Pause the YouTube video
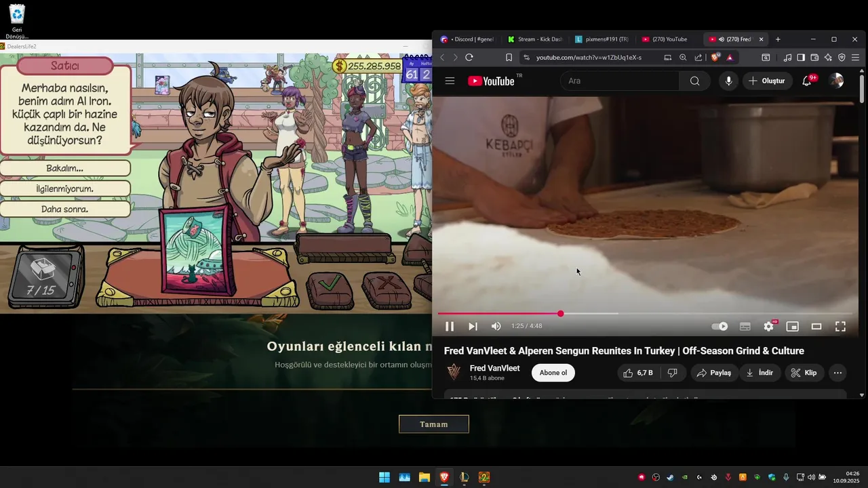 (450, 326)
